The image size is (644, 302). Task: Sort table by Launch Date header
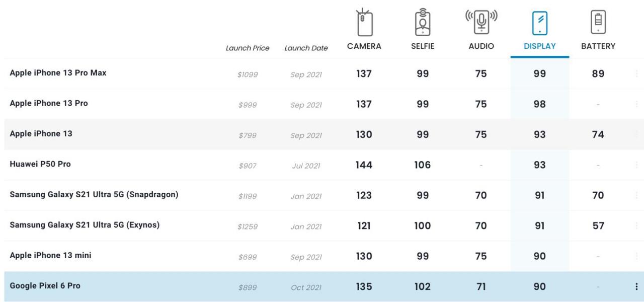(x=306, y=48)
